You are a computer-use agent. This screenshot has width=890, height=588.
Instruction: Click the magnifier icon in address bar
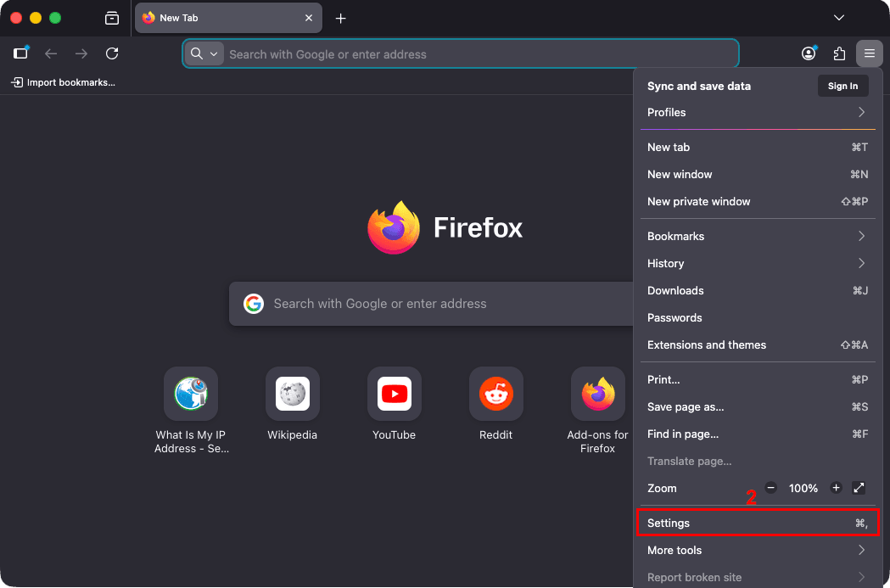click(x=196, y=54)
